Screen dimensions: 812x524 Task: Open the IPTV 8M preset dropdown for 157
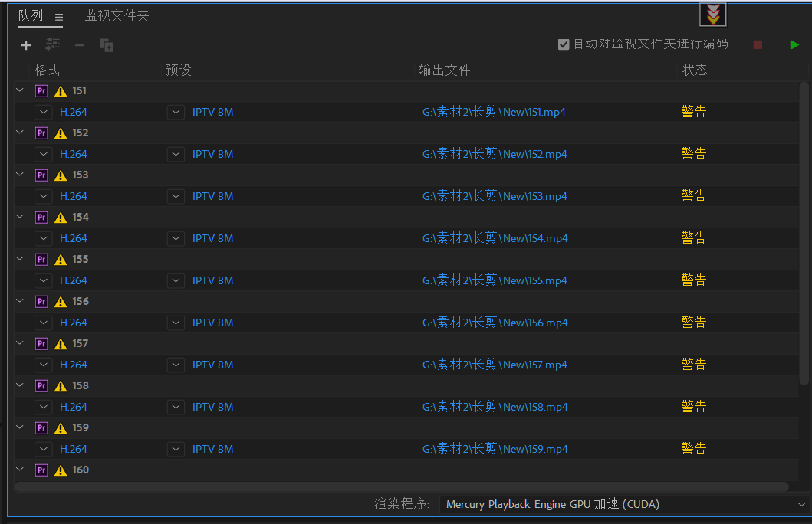[x=176, y=365]
